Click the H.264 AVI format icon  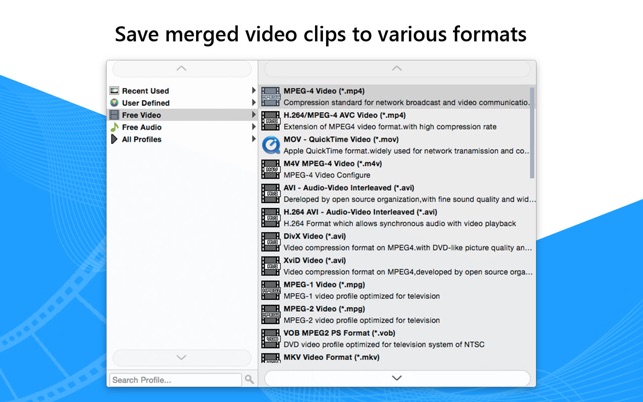271,217
